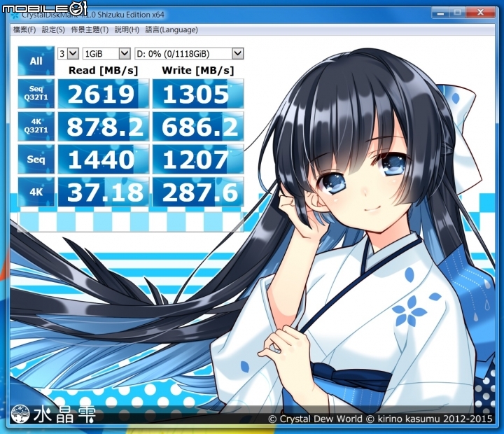Click the Crystal Dew World copyright text

click(x=380, y=419)
